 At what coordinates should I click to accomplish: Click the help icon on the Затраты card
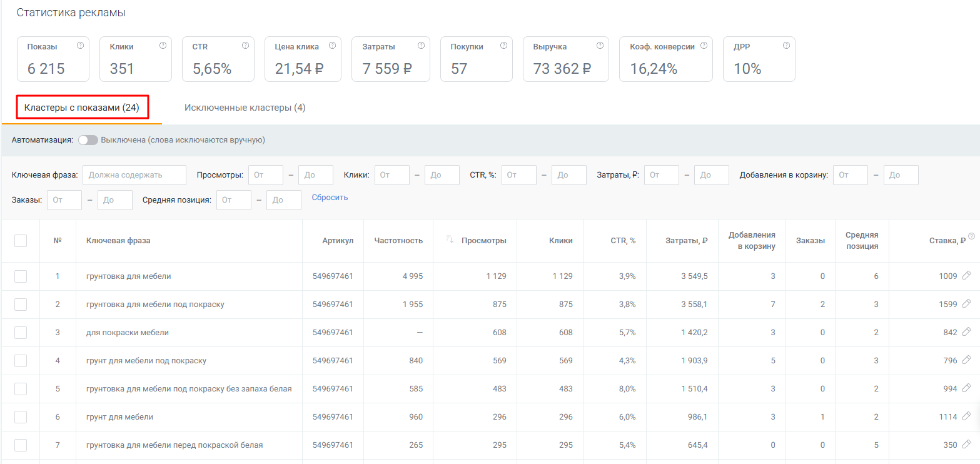tap(421, 46)
